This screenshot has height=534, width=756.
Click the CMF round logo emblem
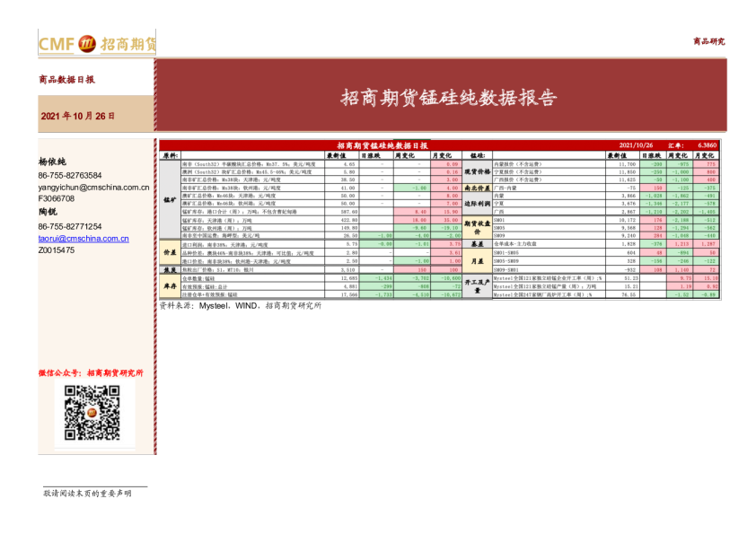[x=87, y=44]
